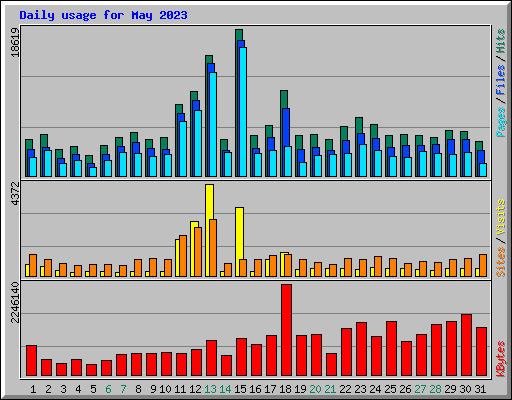
Task: Click the red 'KBytes' legend label
Action: (x=500, y=359)
